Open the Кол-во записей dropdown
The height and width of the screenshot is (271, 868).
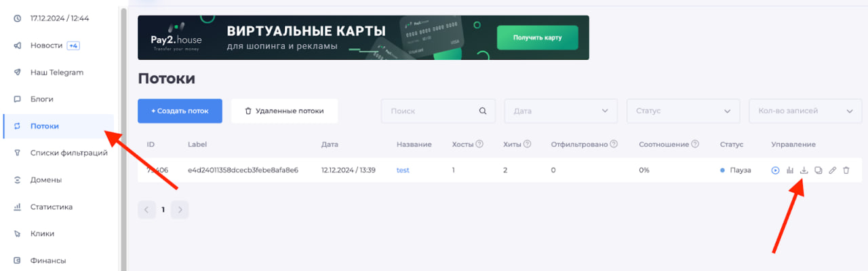806,111
